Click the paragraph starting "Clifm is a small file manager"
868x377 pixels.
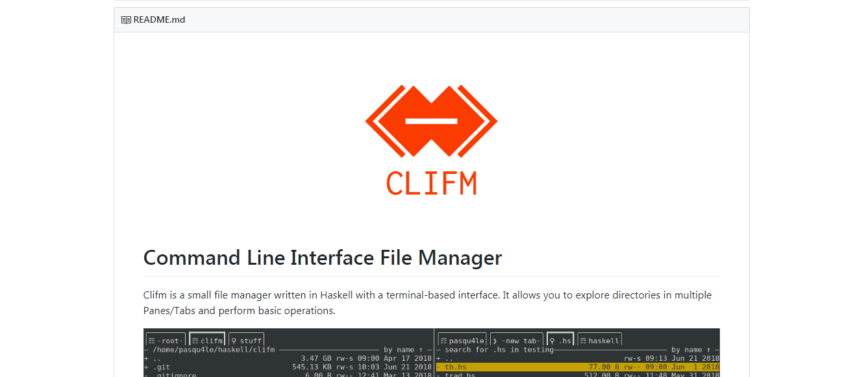tap(428, 302)
